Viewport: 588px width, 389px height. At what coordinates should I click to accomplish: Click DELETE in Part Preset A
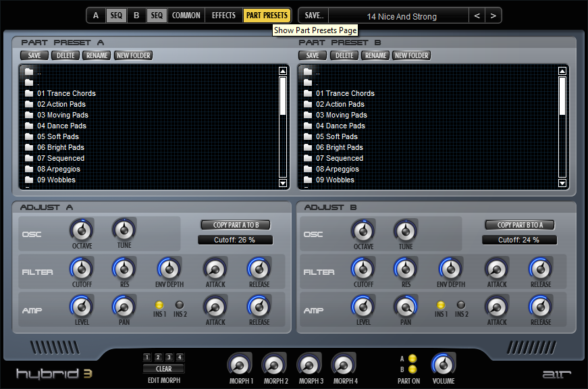pos(65,55)
